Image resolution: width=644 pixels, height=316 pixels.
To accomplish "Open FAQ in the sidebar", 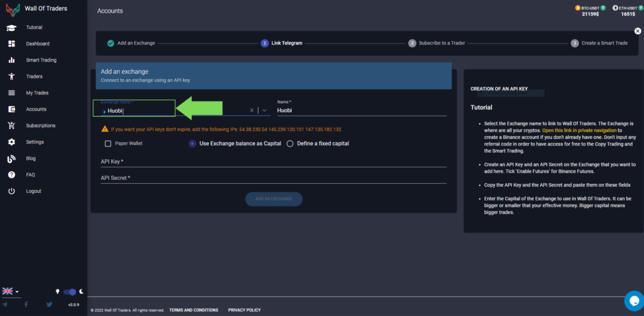I will (30, 174).
